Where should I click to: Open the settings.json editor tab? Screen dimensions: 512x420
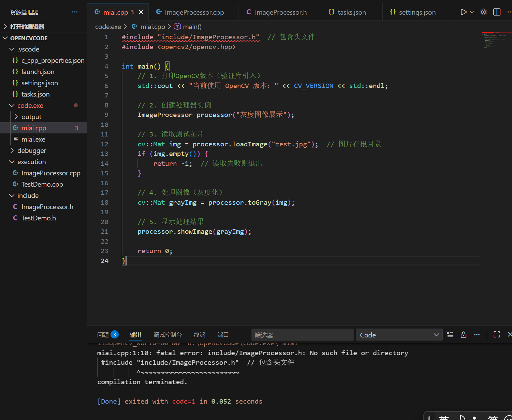[x=417, y=12]
